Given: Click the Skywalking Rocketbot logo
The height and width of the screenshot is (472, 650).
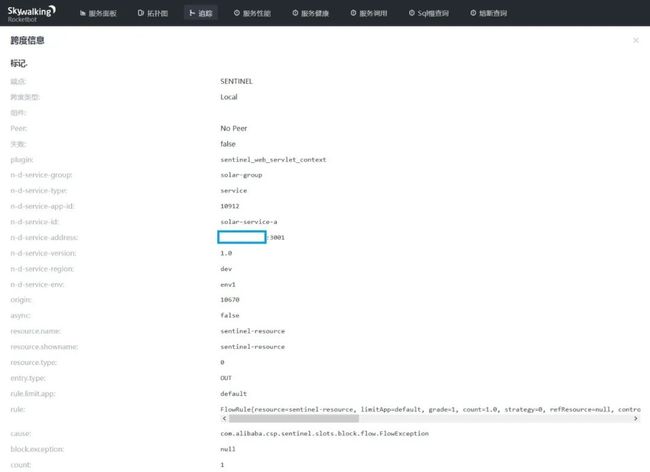Looking at the screenshot, I should 31,13.
